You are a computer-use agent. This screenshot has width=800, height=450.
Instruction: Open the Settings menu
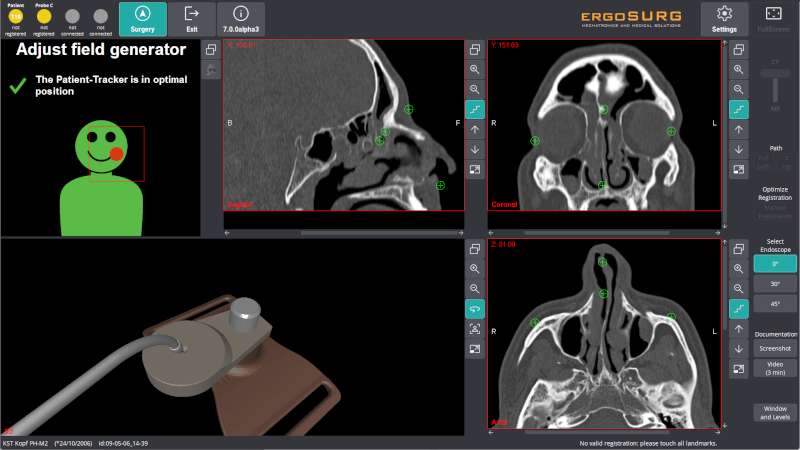[x=724, y=16]
